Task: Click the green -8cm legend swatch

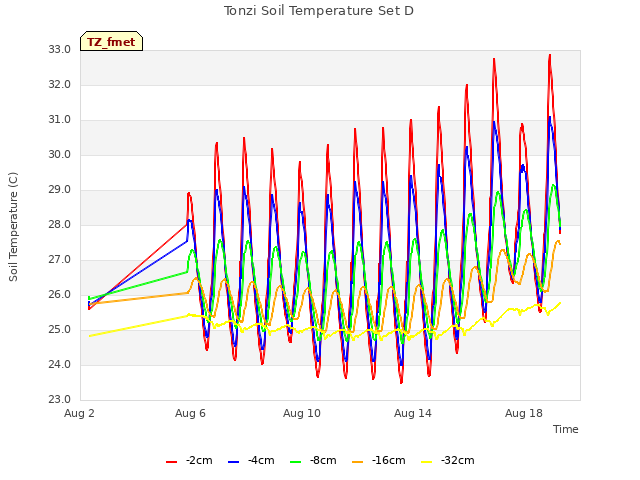Action: (296, 461)
